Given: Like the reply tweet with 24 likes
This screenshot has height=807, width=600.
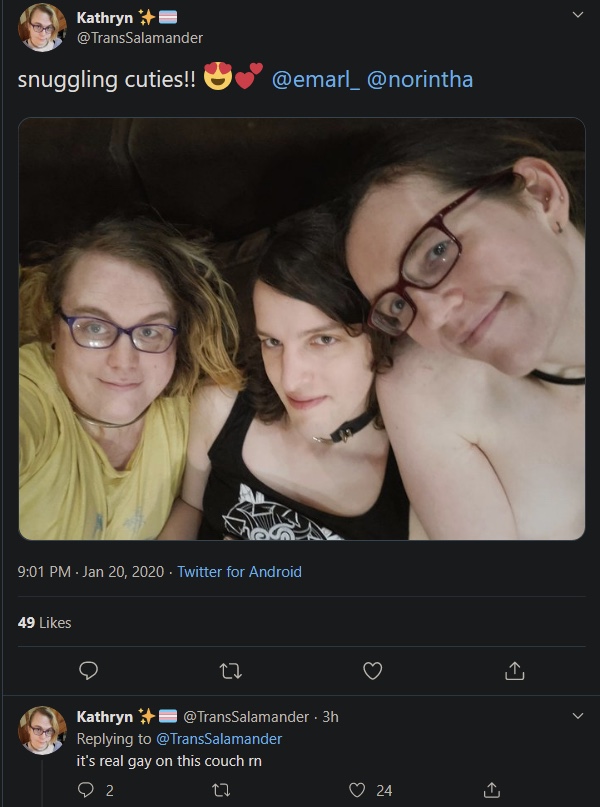Looking at the screenshot, I should tap(357, 790).
